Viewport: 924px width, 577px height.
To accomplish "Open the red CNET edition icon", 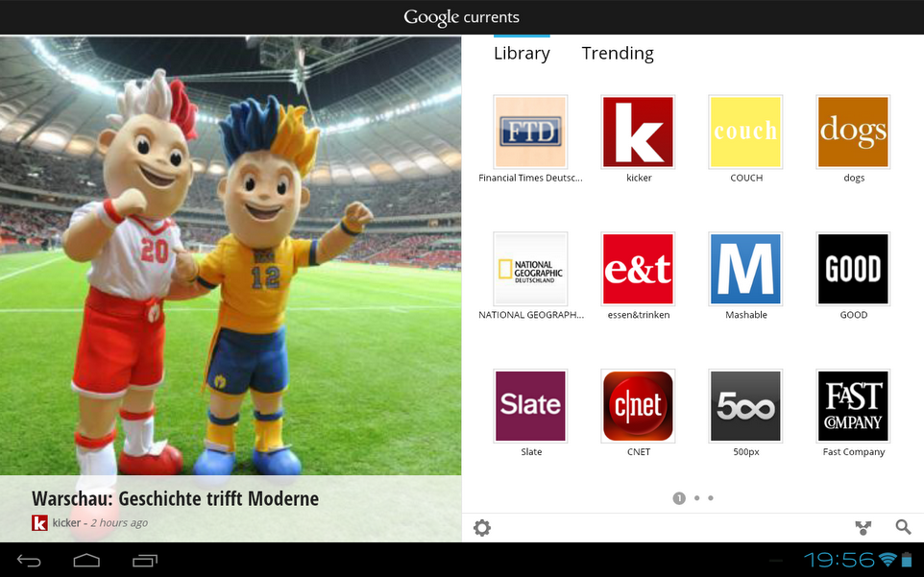I will 638,406.
